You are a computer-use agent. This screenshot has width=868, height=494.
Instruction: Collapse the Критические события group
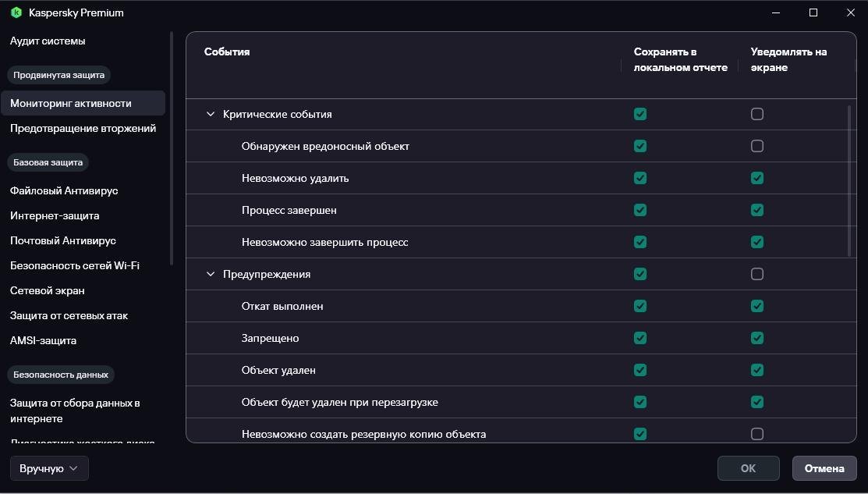210,114
